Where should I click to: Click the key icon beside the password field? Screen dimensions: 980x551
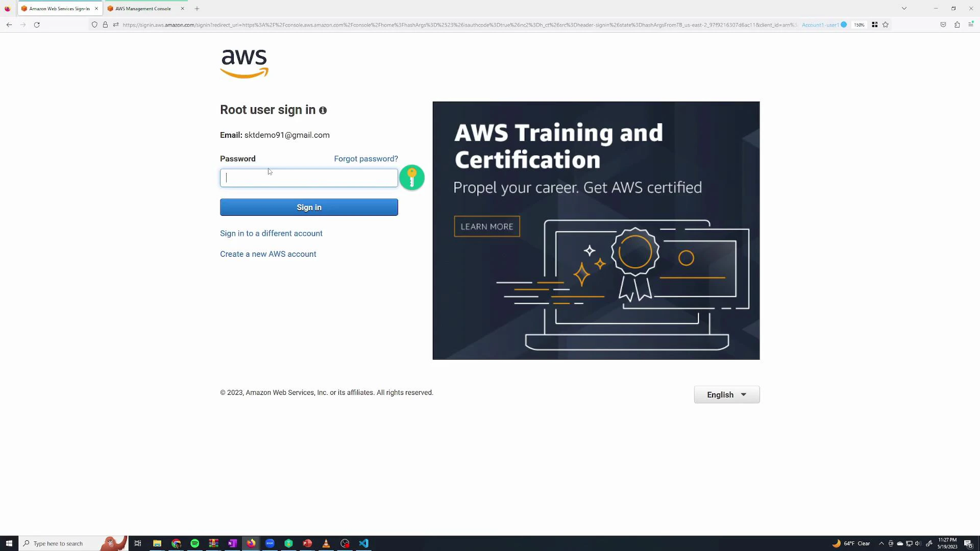click(x=412, y=178)
